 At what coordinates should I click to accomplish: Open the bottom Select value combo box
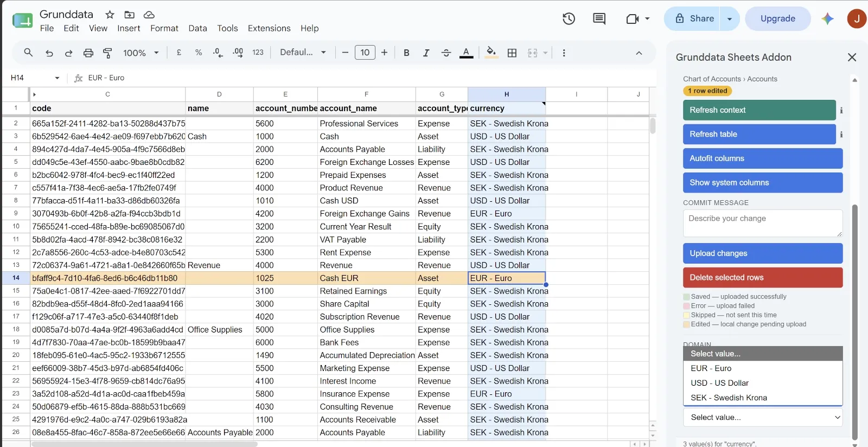[763, 417]
